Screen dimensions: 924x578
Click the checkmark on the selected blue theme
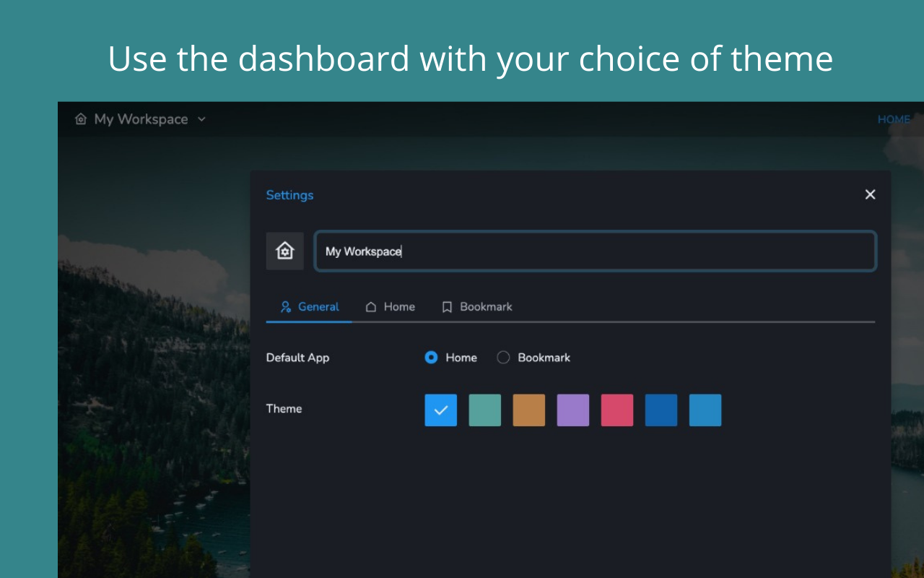[440, 410]
